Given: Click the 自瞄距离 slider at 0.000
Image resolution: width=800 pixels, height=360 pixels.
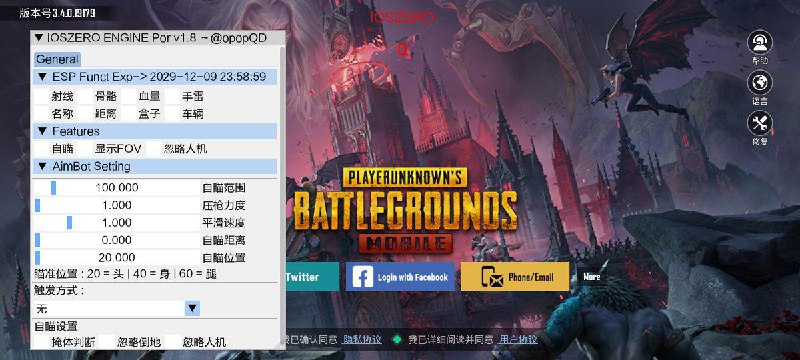Looking at the screenshot, I should [117, 240].
